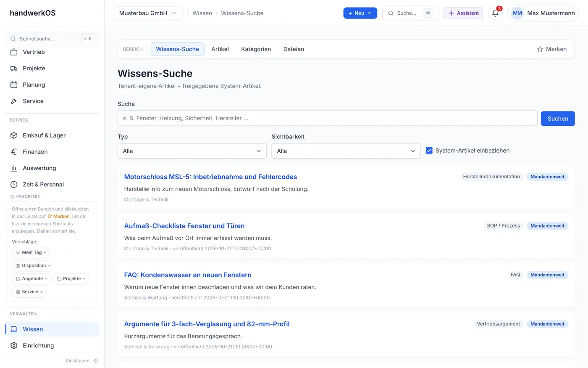Add Disposition suggestion to favorites

33,265
